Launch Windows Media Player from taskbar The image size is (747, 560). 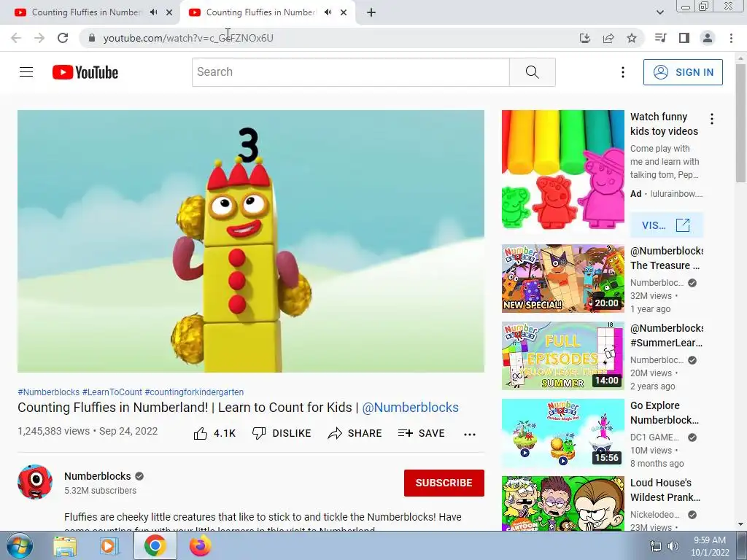click(x=109, y=546)
